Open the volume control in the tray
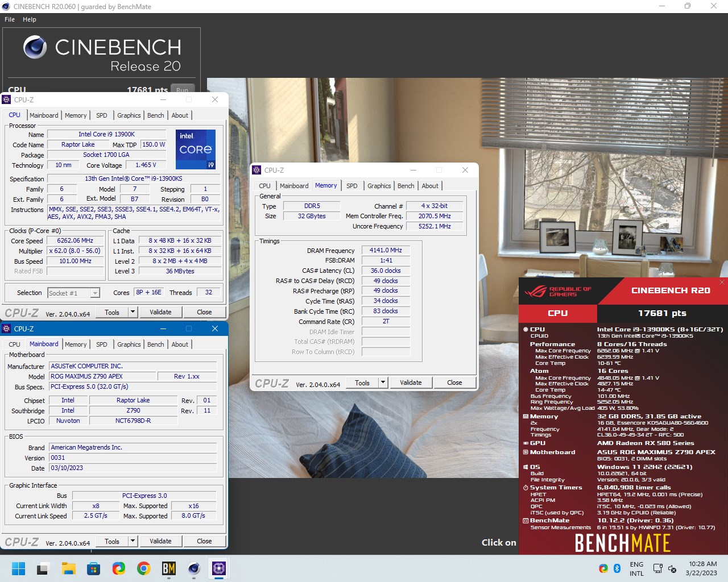Image resolution: width=728 pixels, height=582 pixels. click(x=672, y=568)
